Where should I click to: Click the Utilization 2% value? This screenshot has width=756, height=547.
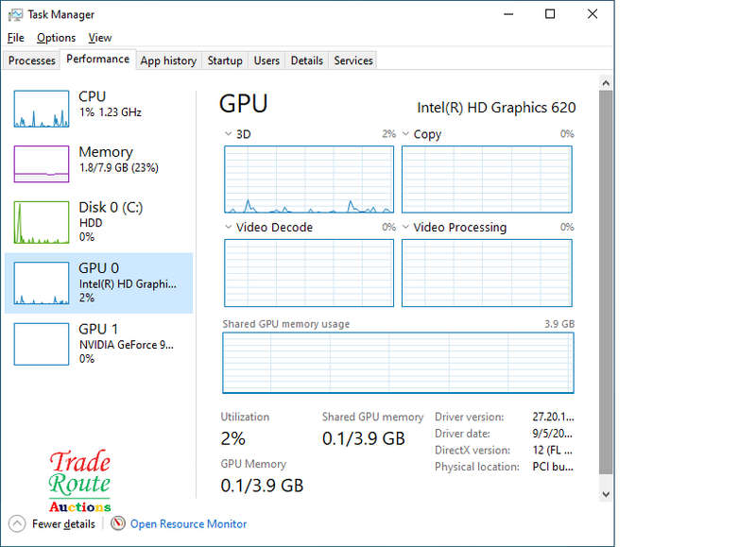[232, 438]
